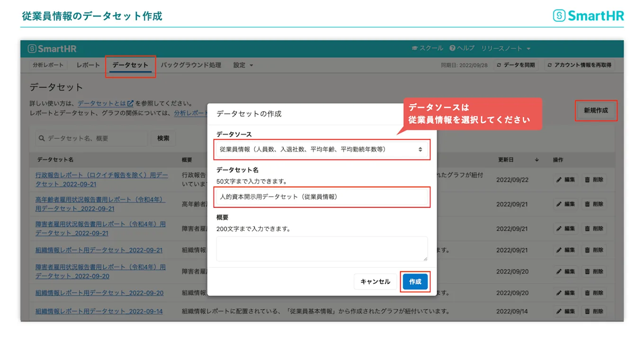Edit the 組織情報レポート用データセット_2022-09-14 row
Screen dimensions: 644x362
[x=565, y=311]
